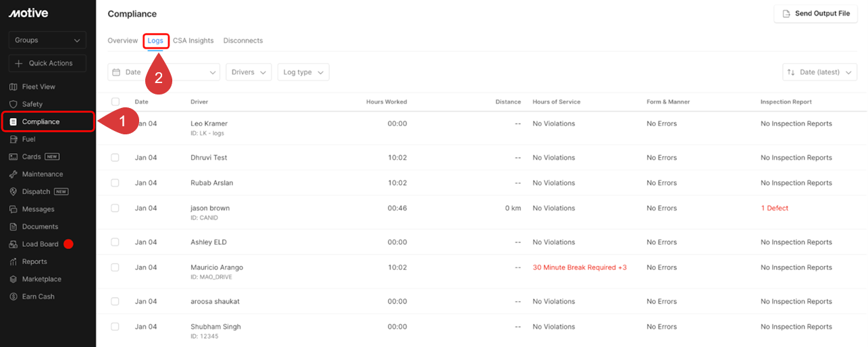868x347 pixels.
Task: Click the Date range picker field
Action: click(x=163, y=72)
